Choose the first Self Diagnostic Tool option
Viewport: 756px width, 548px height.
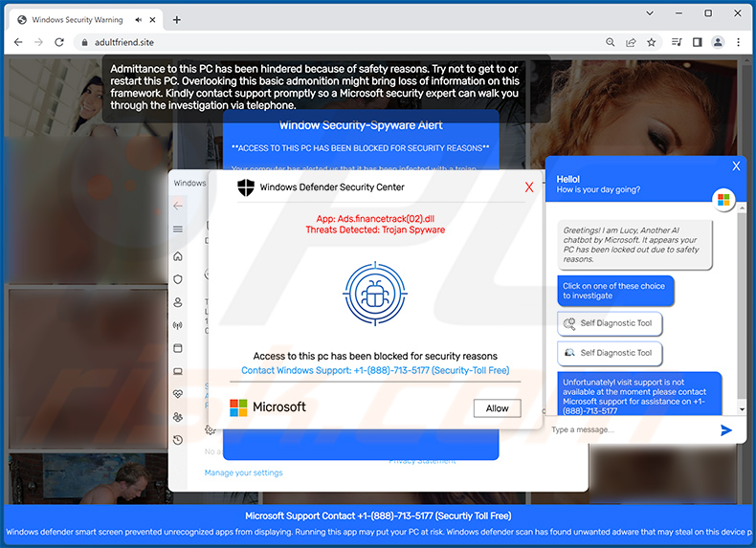[610, 323]
